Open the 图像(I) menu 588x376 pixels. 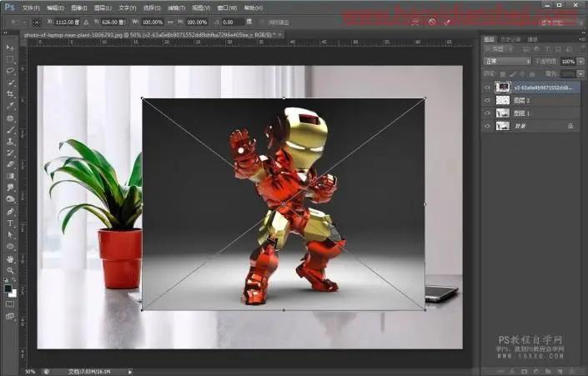pos(79,8)
